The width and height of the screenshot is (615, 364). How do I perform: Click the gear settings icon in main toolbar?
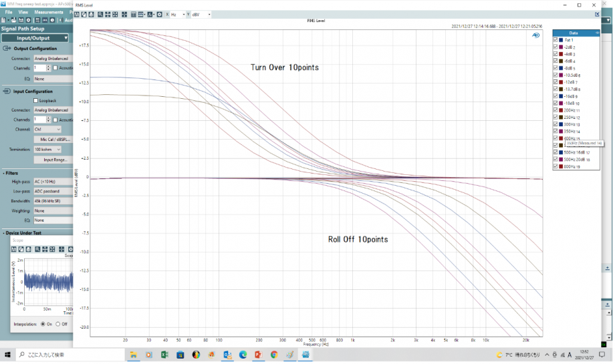[28, 20]
